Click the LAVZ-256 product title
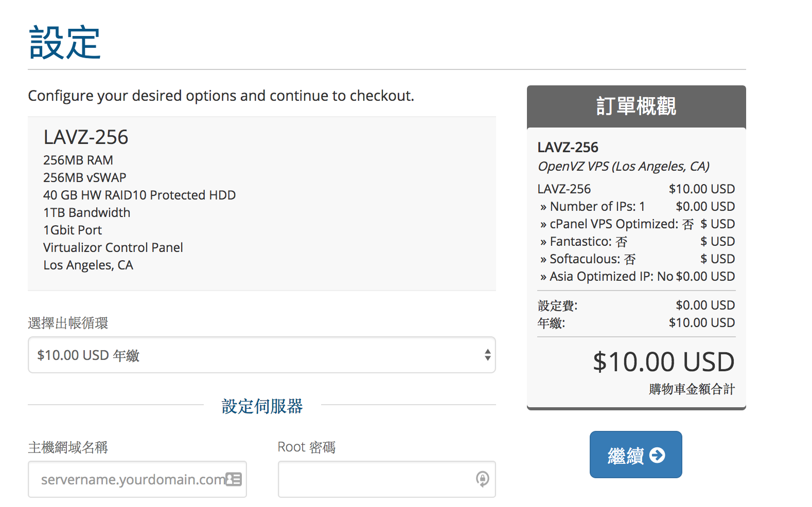The image size is (812, 507). (x=86, y=137)
